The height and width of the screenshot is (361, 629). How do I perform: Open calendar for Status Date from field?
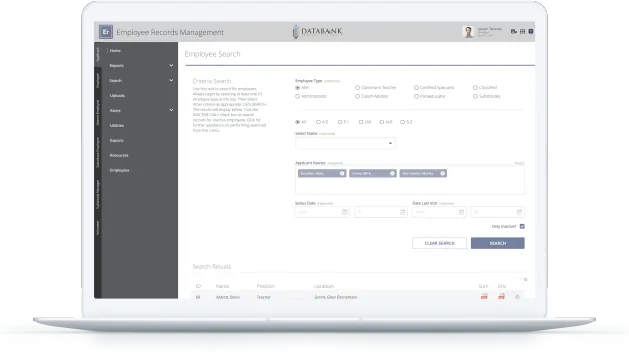point(345,212)
